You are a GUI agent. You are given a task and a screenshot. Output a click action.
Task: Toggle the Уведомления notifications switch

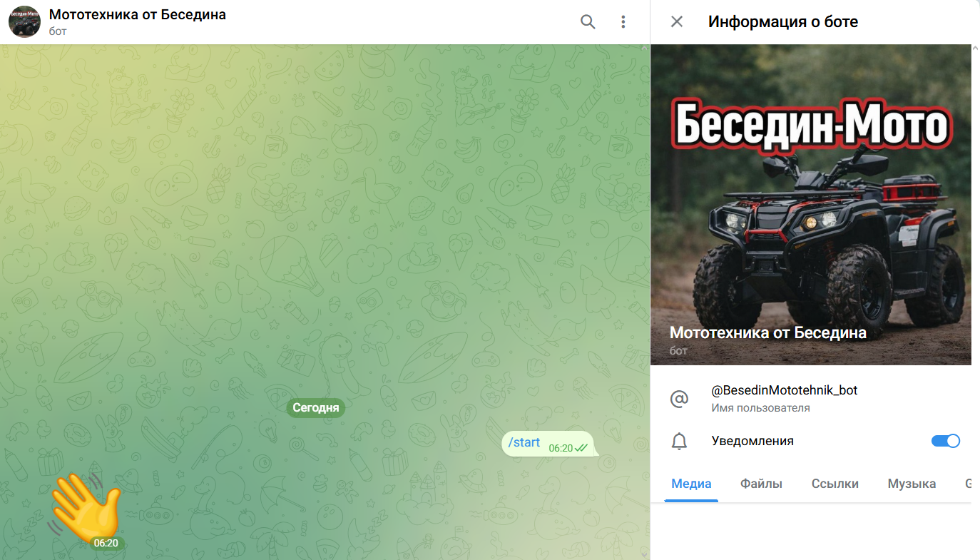click(x=946, y=441)
